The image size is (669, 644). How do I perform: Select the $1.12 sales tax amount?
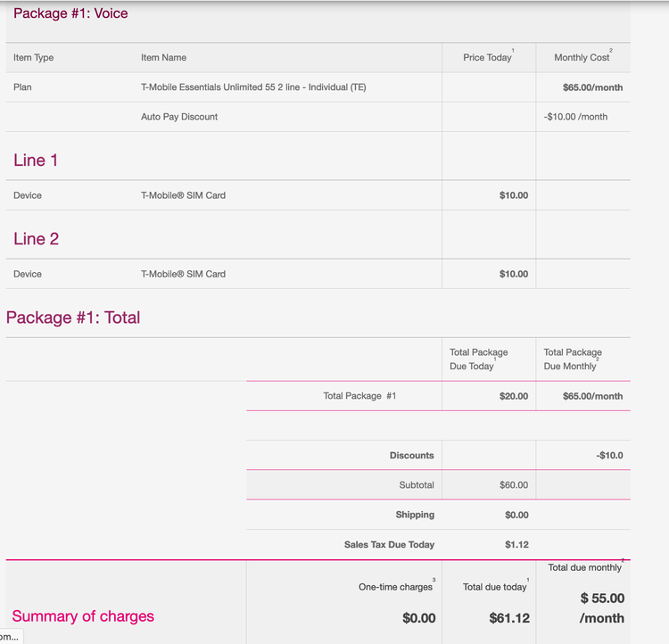click(516, 545)
